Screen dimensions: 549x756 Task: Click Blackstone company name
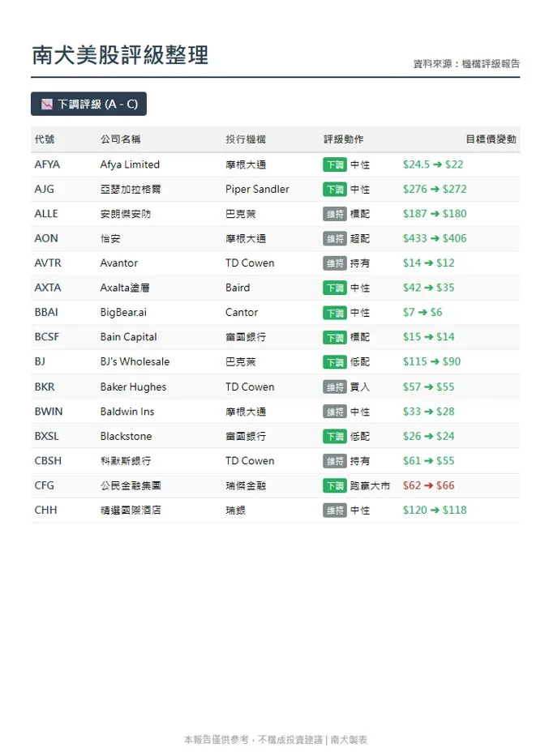pos(126,436)
